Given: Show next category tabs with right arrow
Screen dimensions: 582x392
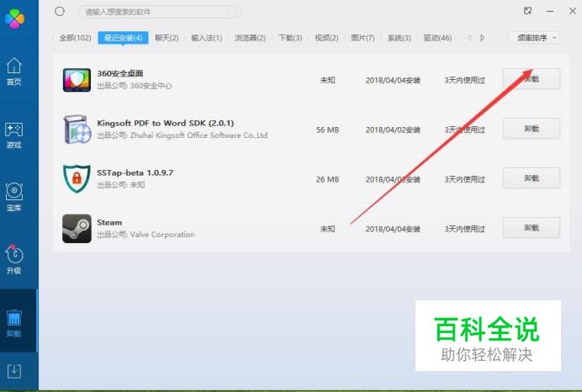Looking at the screenshot, I should click(482, 38).
